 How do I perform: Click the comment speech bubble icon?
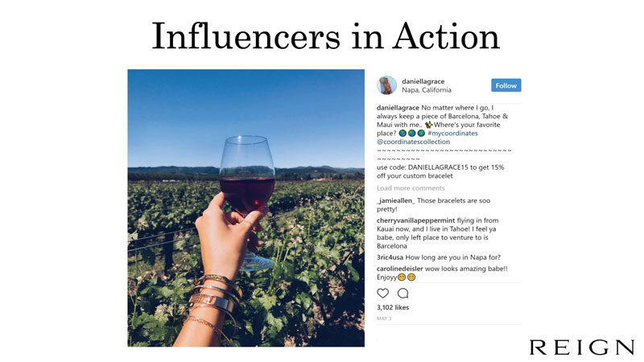pos(402,294)
